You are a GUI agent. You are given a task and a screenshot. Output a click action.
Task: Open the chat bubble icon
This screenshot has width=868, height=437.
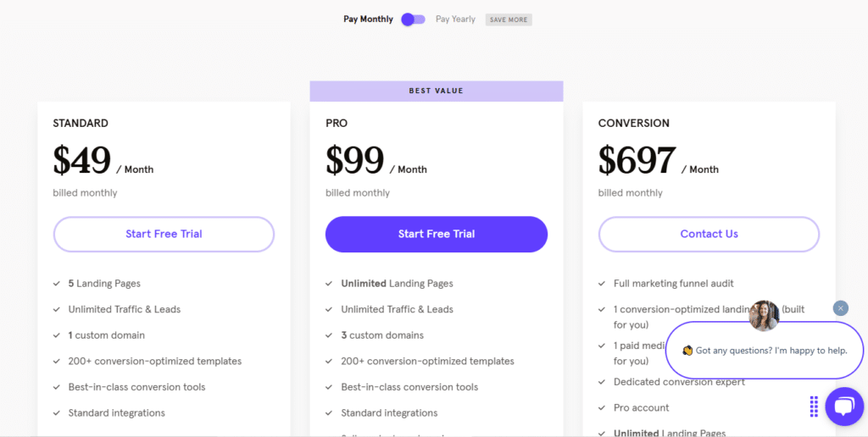tap(844, 406)
